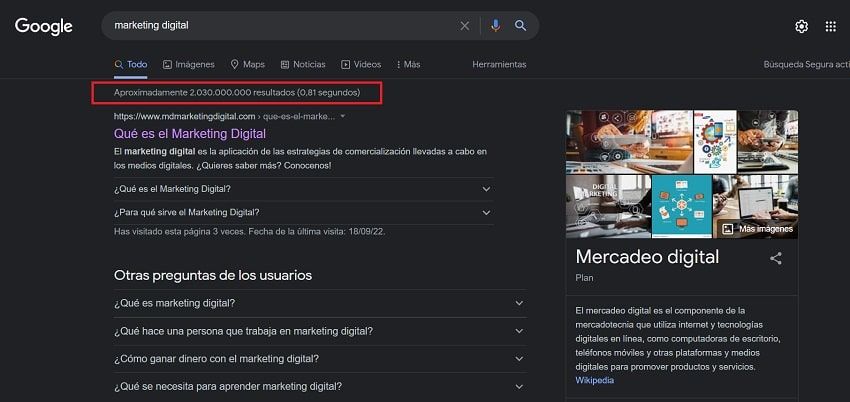Image resolution: width=850 pixels, height=402 pixels.
Task: Click the 'Has visitado esta página 3 veces' text
Action: (x=249, y=231)
